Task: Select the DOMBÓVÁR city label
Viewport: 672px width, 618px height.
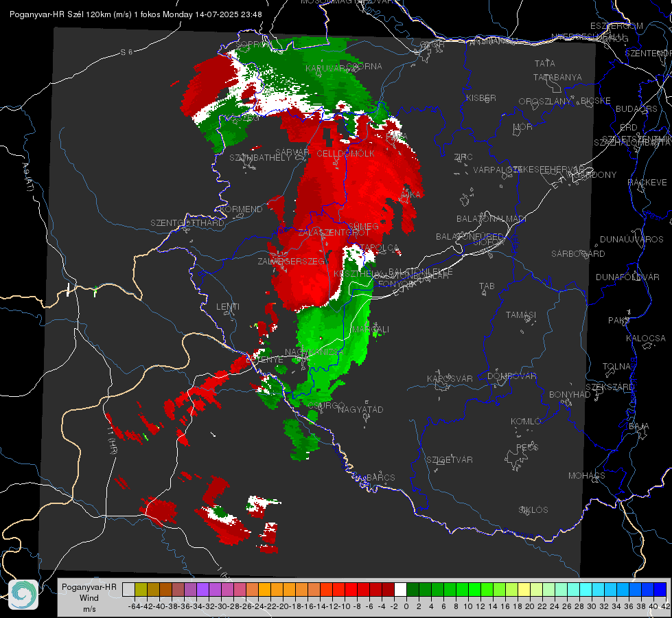Action: tap(511, 376)
